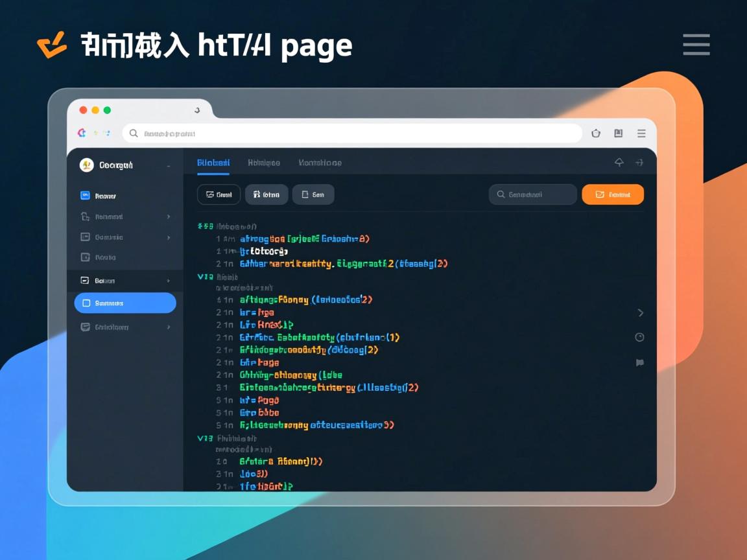Click the shield icon beside the address bar

pos(595,134)
